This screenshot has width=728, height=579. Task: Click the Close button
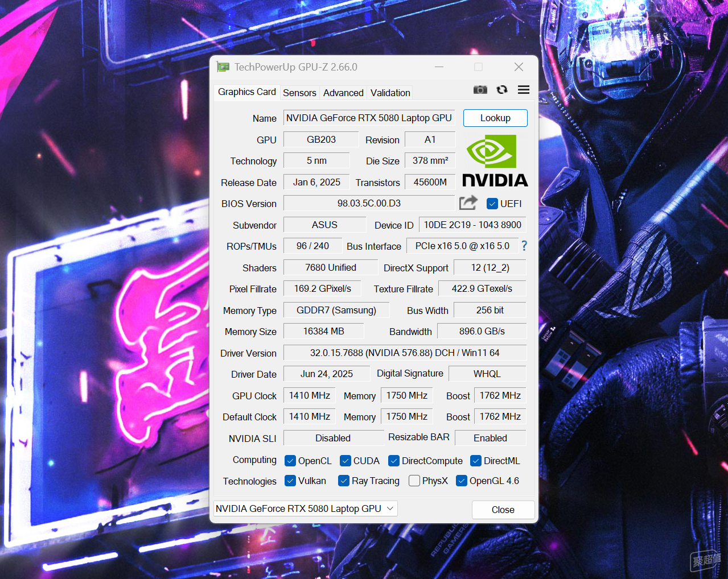503,510
